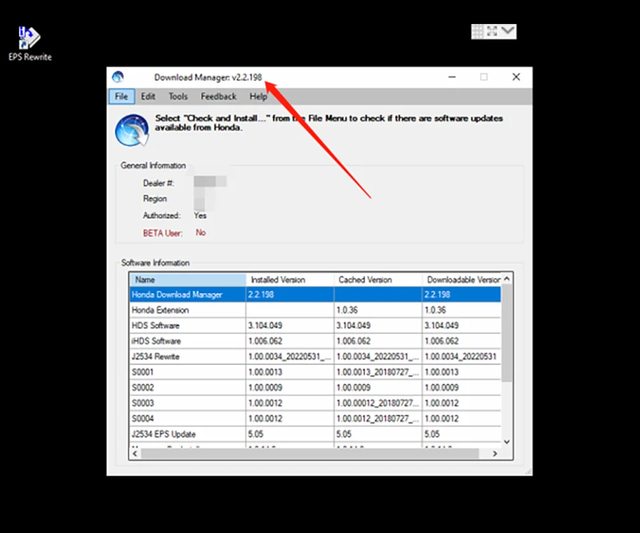Open the Help menu
This screenshot has height=533, width=640.
point(258,96)
